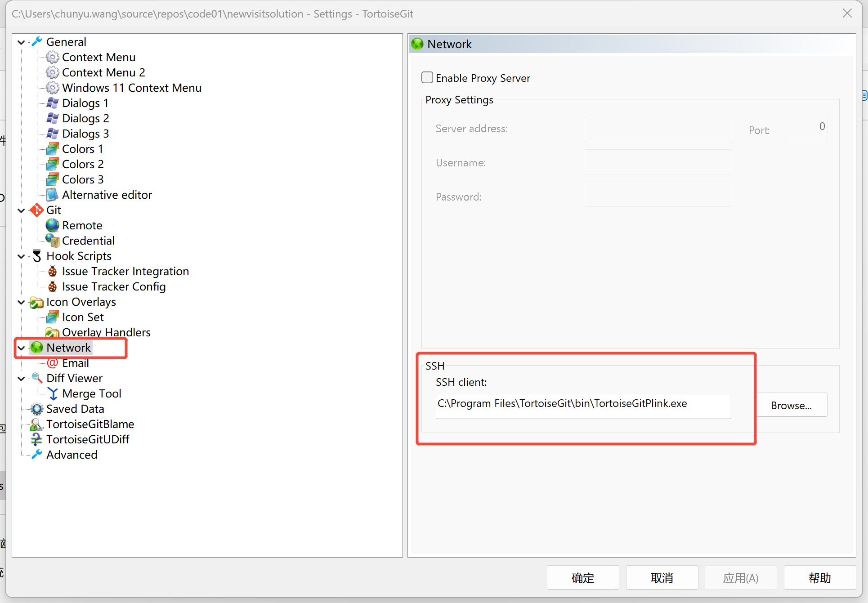Collapse the Hook Scripts tree node
868x603 pixels.
tap(21, 256)
